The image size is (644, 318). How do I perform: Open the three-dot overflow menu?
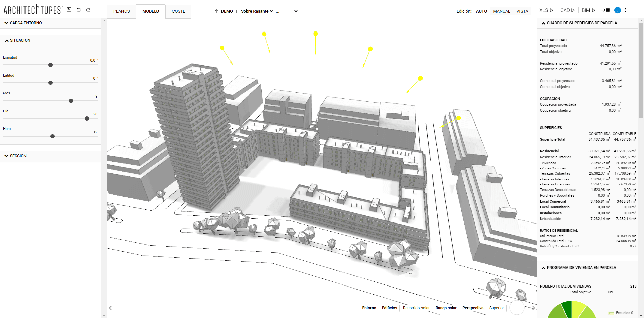click(626, 10)
